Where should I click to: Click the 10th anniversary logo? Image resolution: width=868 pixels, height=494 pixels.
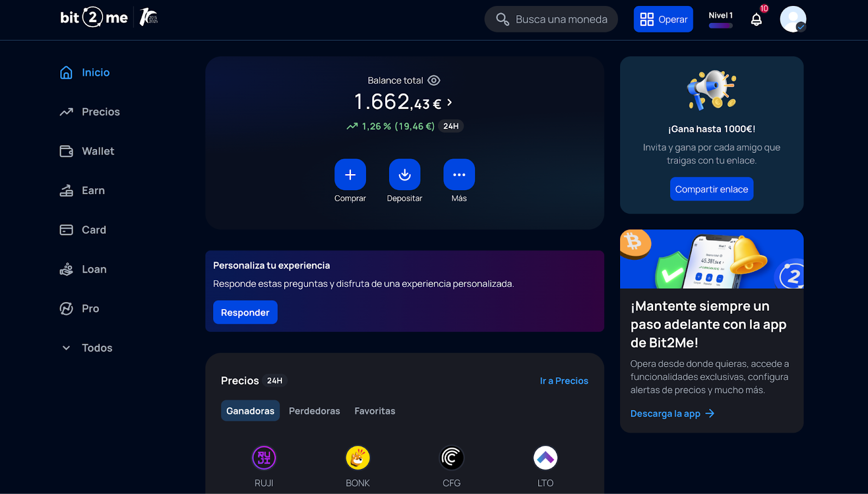click(148, 17)
